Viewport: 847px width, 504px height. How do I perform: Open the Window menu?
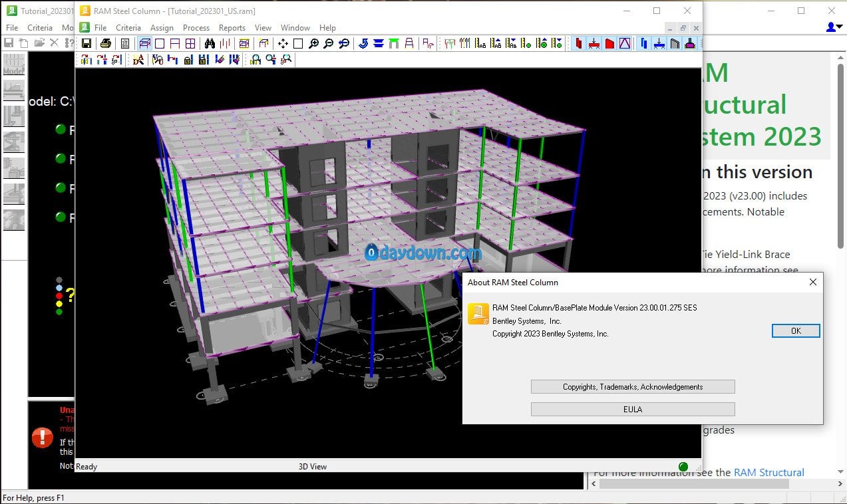point(295,28)
